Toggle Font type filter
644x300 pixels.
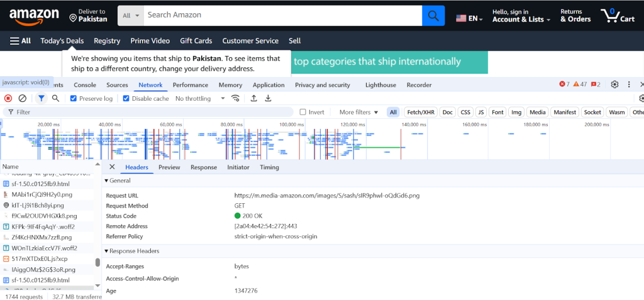tap(498, 112)
